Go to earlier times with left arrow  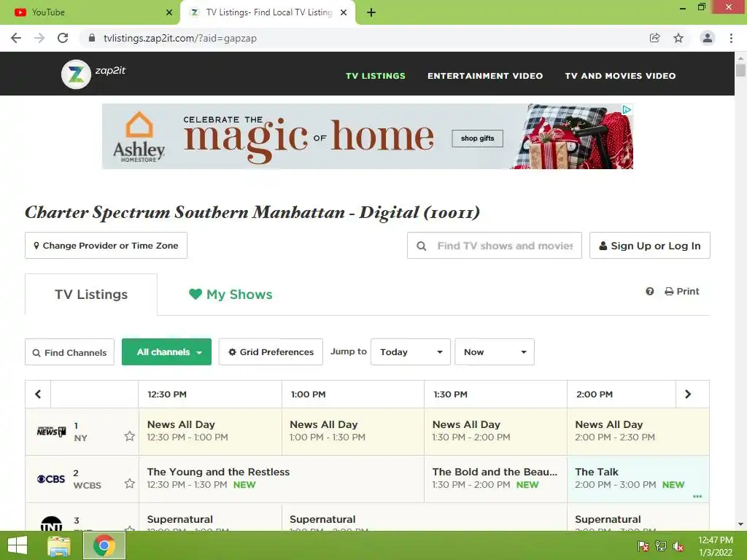[x=38, y=394]
